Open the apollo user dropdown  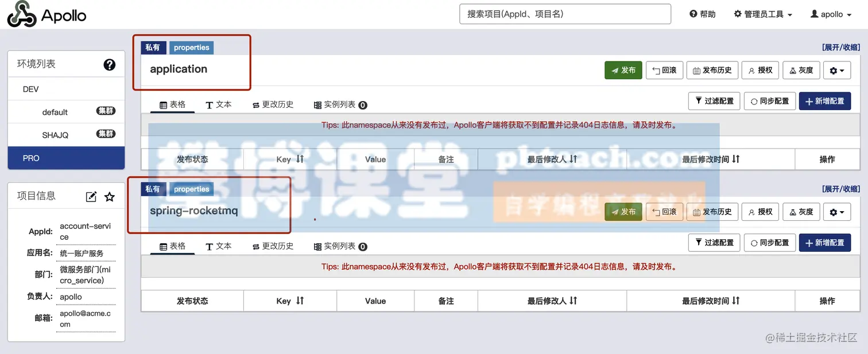[x=831, y=14]
